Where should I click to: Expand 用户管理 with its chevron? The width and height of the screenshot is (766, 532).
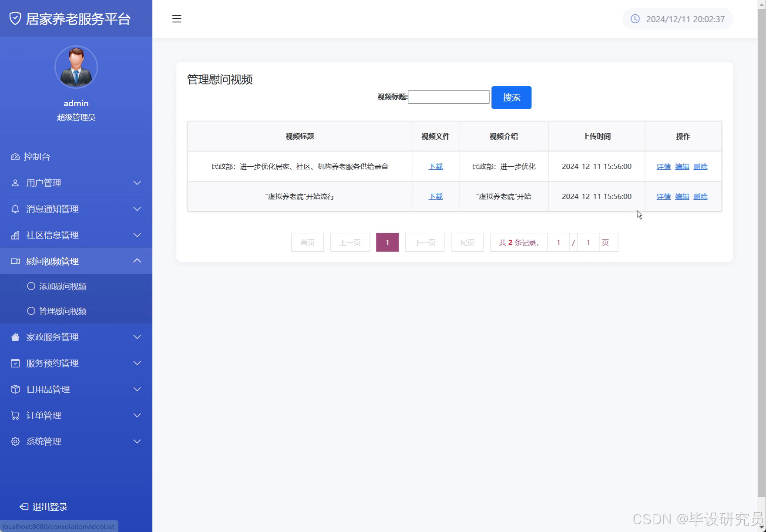(137, 183)
